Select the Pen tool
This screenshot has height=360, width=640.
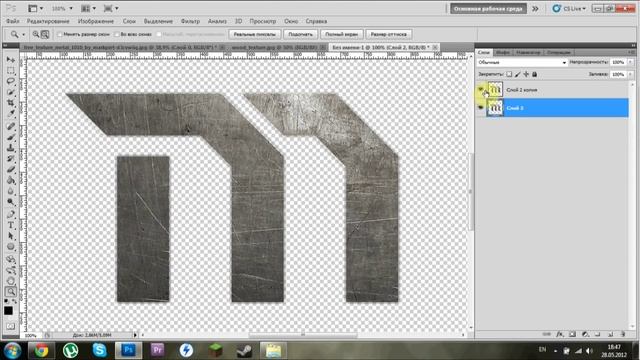pyautogui.click(x=10, y=214)
